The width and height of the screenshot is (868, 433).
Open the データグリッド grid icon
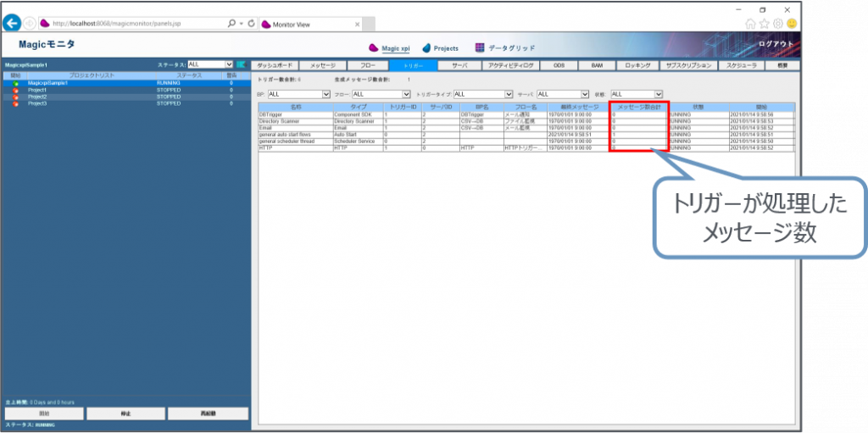(480, 48)
